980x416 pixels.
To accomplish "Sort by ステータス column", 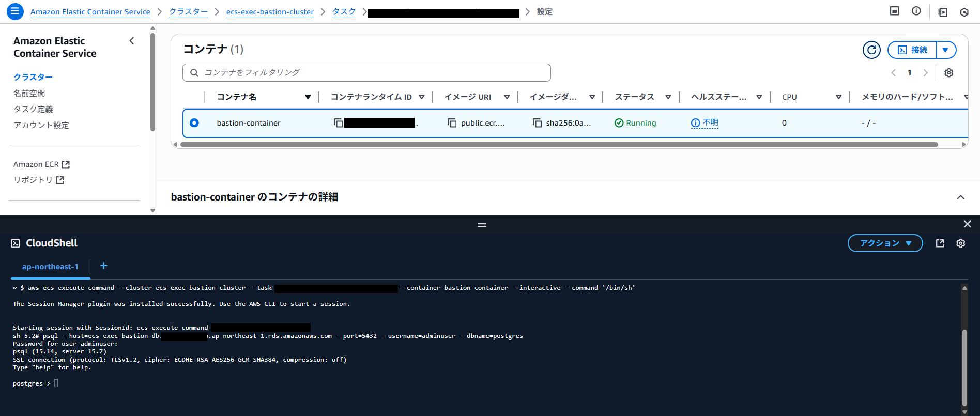I will tap(668, 97).
